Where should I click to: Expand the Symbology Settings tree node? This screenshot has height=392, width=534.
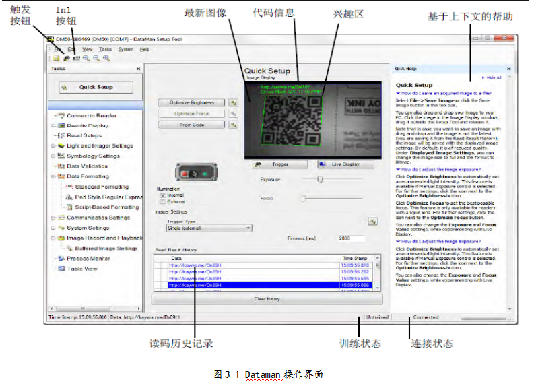pyautogui.click(x=53, y=156)
